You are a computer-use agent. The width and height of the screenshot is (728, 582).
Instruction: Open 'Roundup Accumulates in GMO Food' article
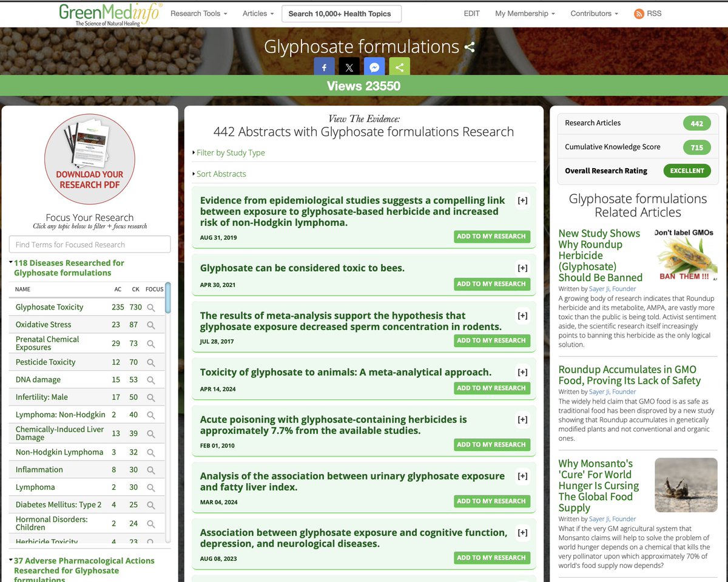[629, 375]
